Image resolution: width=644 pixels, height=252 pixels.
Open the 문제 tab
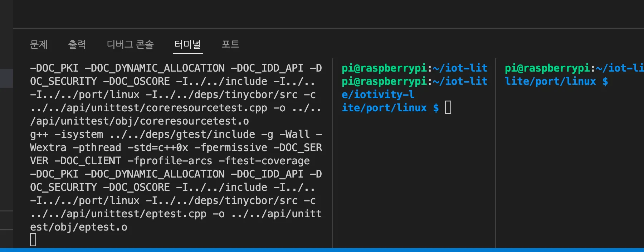[39, 44]
